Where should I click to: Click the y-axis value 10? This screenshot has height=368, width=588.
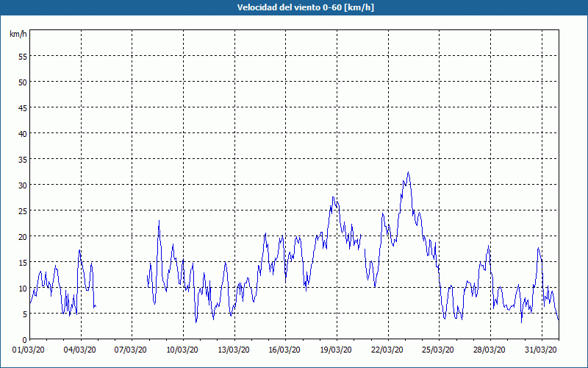click(x=23, y=288)
